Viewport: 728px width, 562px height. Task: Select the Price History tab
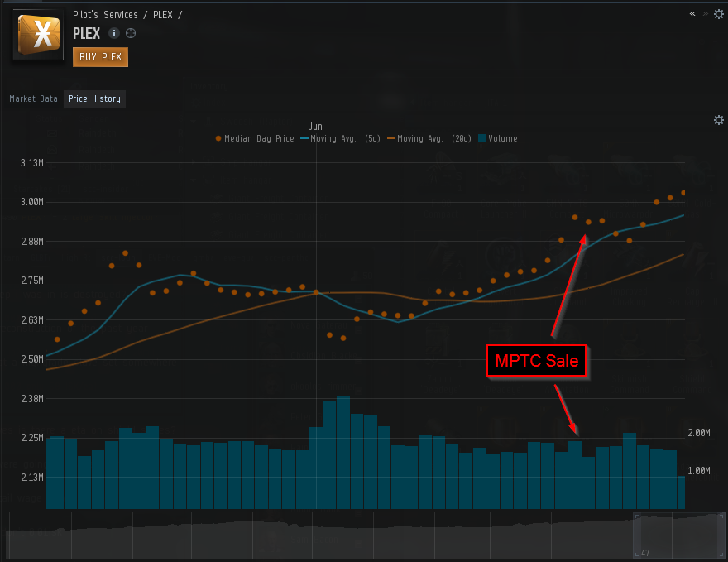(94, 98)
